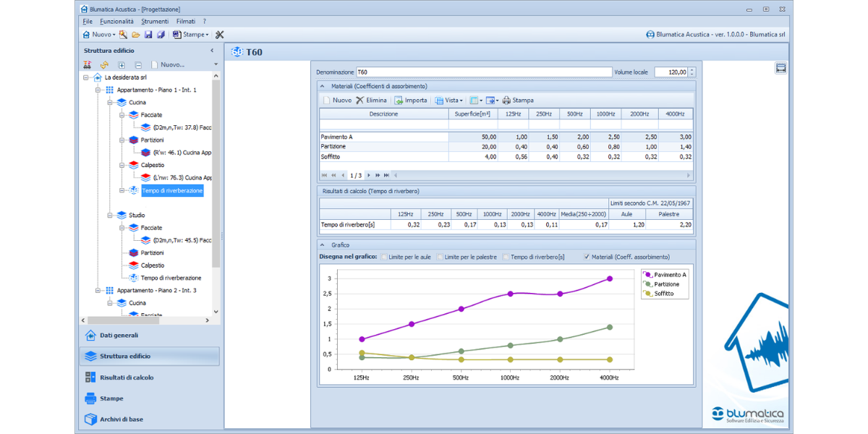Click the Elimina delete icon in materials toolbar

tap(360, 101)
